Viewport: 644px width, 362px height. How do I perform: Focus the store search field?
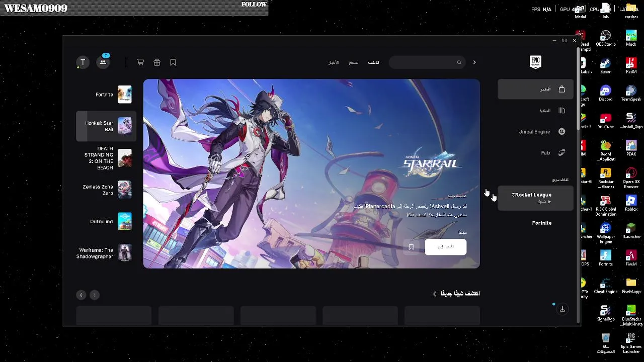click(427, 62)
